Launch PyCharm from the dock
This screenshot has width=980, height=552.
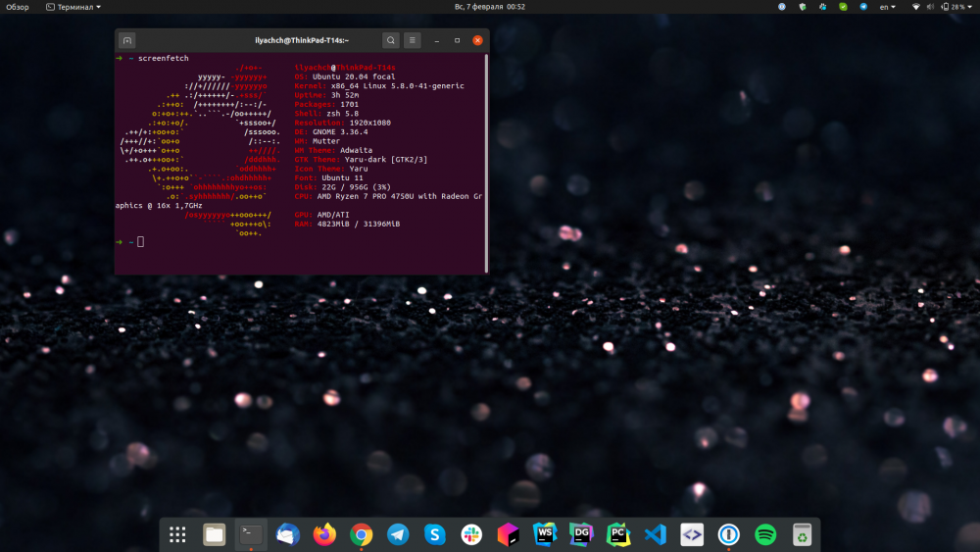coord(618,534)
